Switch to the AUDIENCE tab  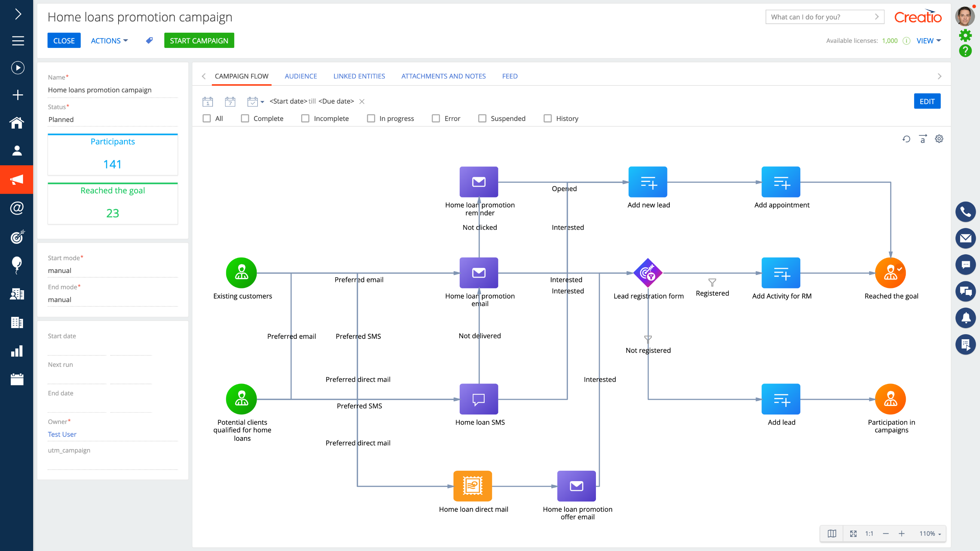click(301, 76)
